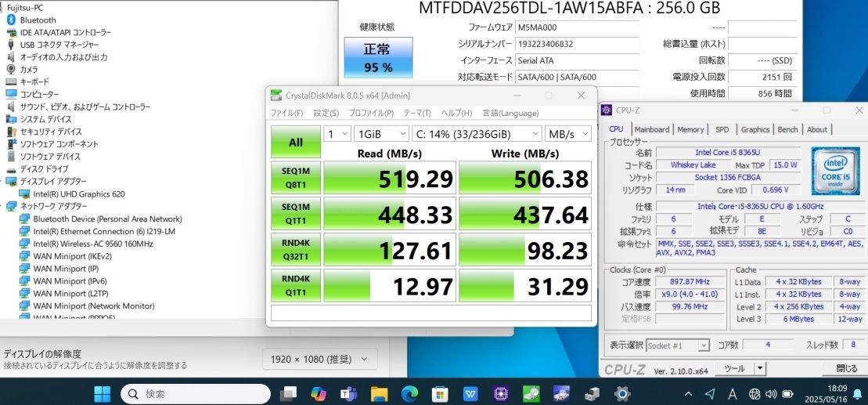Open the test count dropdown showing 1
This screenshot has width=868, height=405.
point(337,134)
